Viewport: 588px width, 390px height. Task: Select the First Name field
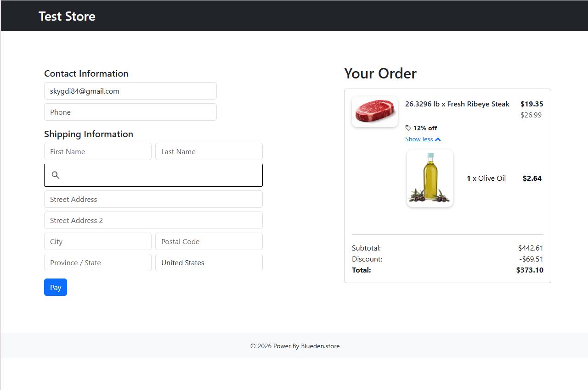(x=97, y=151)
